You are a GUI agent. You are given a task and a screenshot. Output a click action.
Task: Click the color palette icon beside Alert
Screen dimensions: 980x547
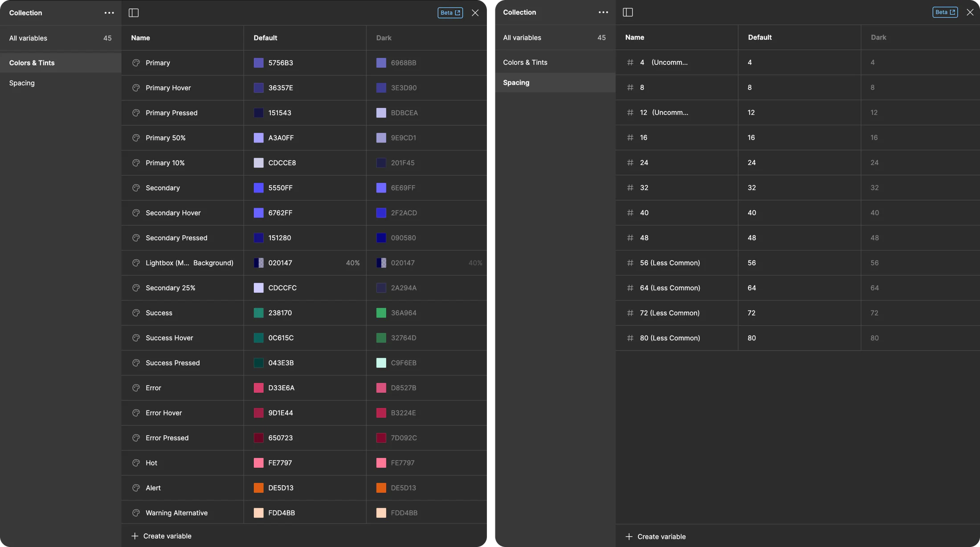[x=136, y=488]
